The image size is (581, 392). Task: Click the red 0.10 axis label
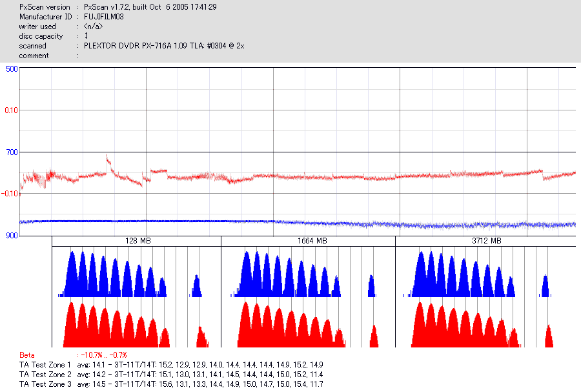(x=12, y=110)
